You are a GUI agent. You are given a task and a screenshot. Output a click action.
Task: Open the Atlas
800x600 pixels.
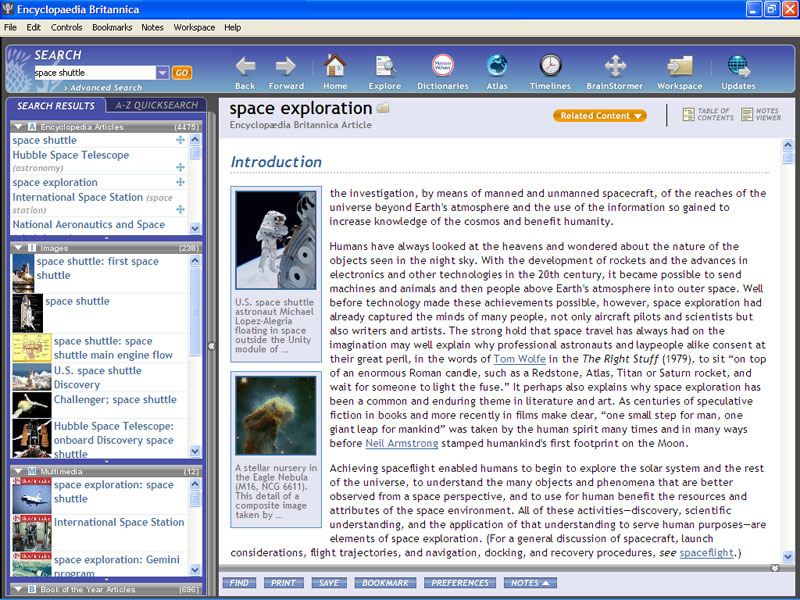coord(497,66)
